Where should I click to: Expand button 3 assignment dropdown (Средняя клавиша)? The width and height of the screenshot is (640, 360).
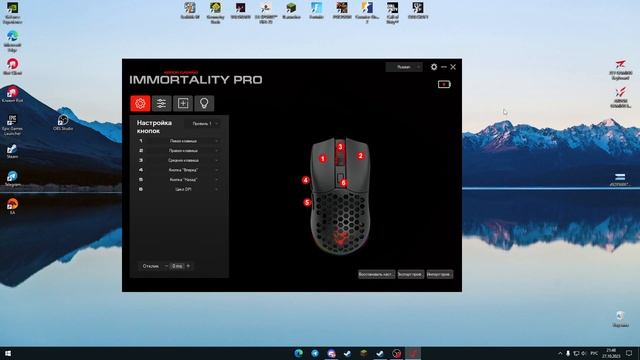[x=183, y=160]
